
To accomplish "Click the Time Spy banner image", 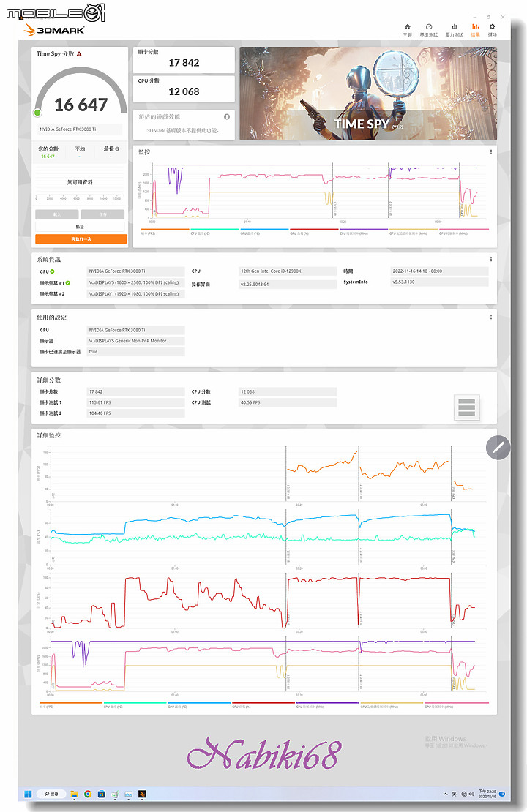I will 368,94.
